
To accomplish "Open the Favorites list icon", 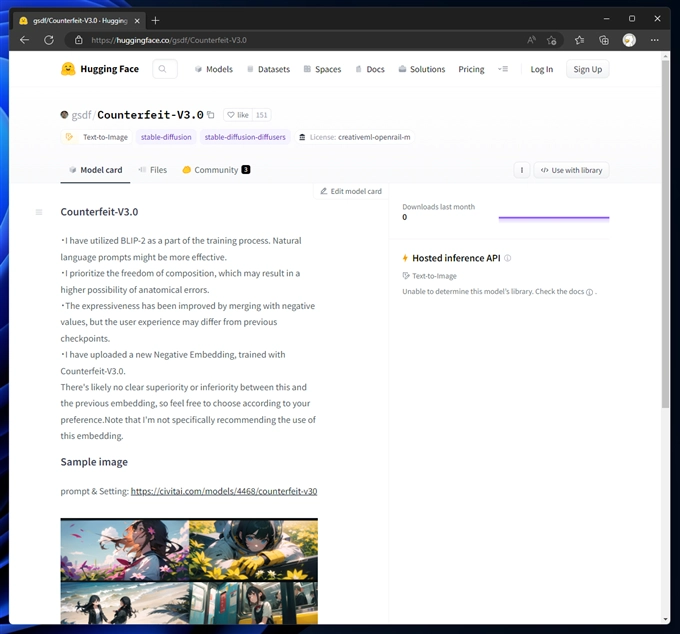I will point(579,40).
